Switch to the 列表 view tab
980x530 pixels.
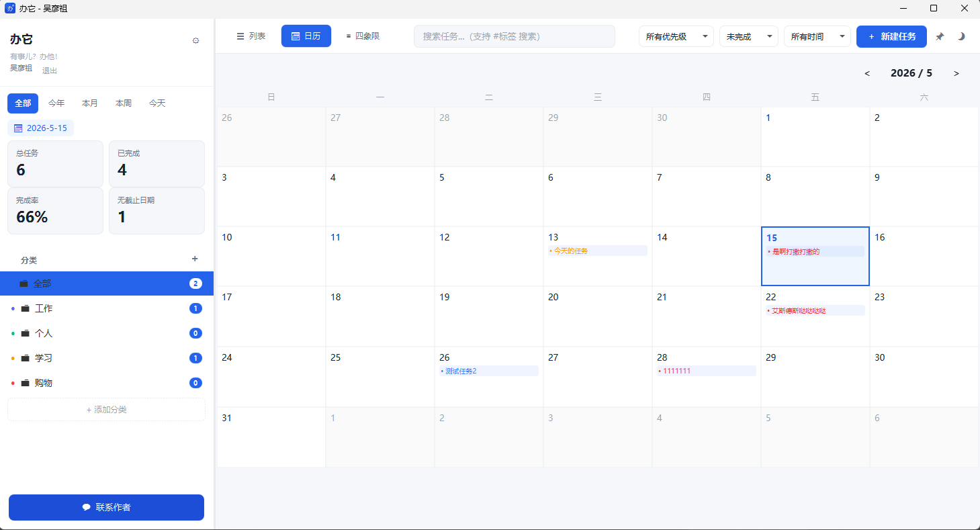(251, 36)
